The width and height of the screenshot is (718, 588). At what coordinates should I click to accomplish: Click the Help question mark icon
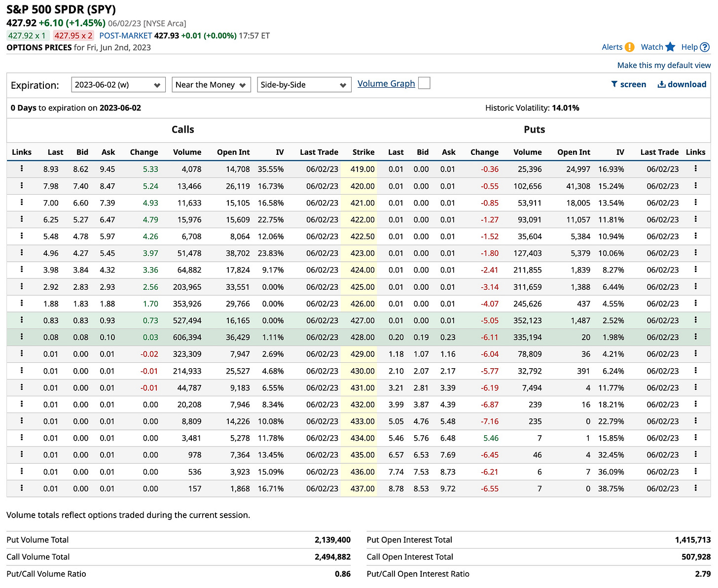705,47
